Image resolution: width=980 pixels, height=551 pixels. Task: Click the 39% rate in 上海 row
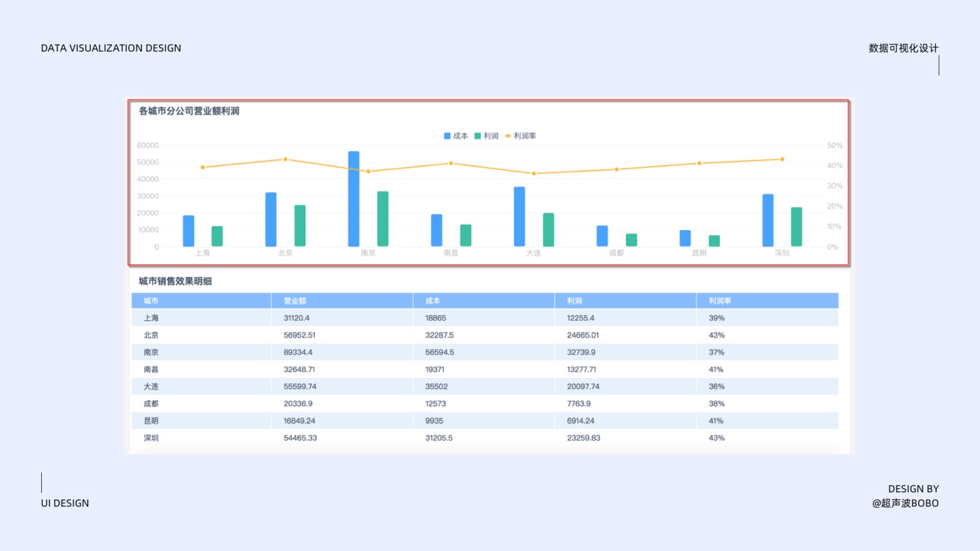pos(717,318)
